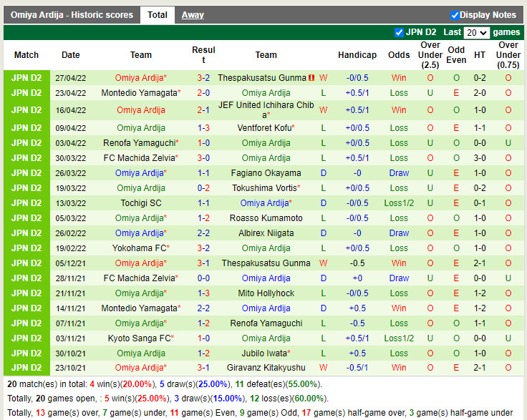Open Albirex Niigata team link

266,233
